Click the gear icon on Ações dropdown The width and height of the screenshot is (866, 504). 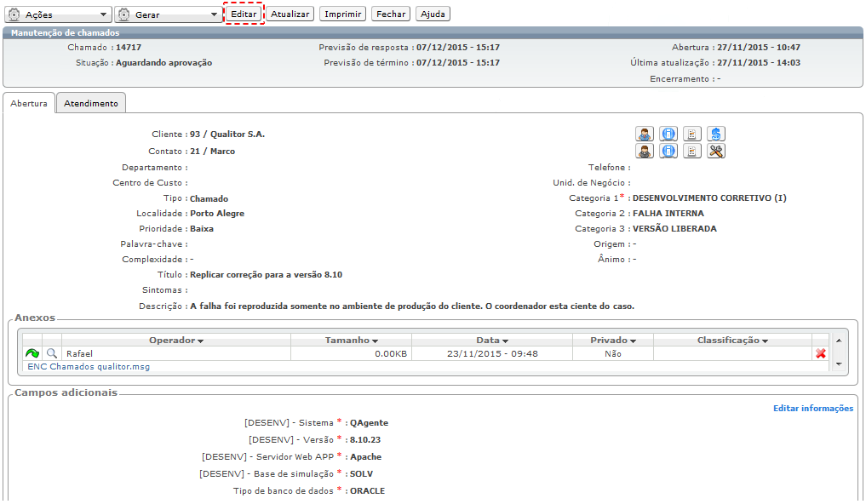(x=14, y=14)
